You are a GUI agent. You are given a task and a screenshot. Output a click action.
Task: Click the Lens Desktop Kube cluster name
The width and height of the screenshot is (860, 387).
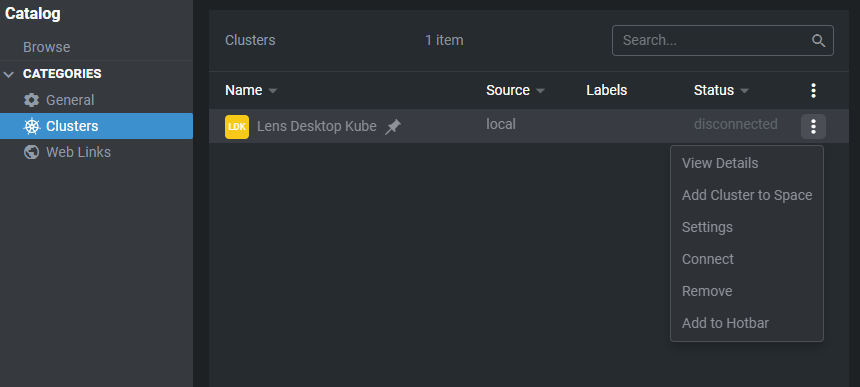[x=316, y=127]
